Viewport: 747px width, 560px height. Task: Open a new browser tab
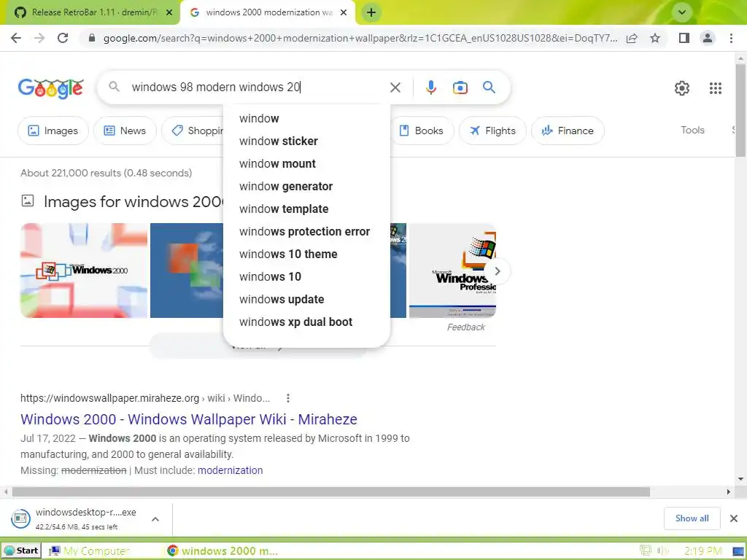[x=371, y=12]
